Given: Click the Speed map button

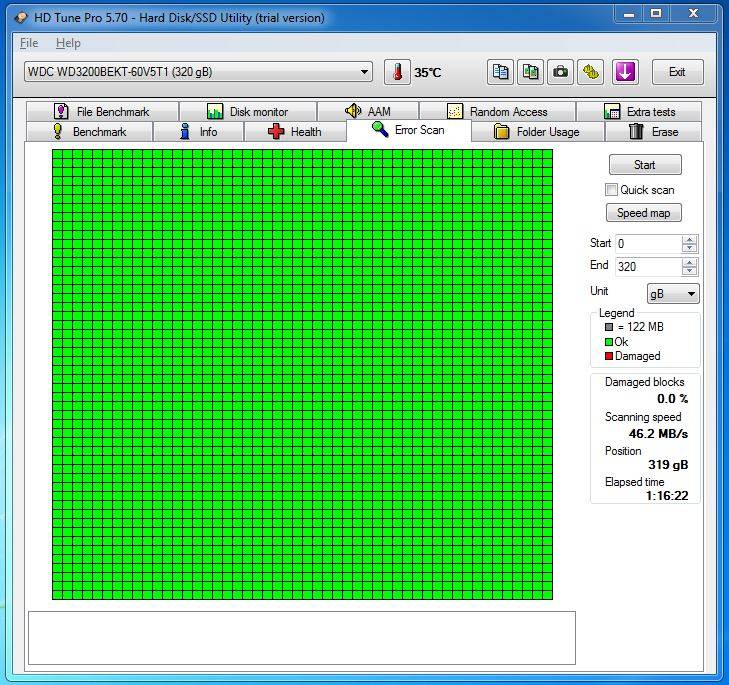Looking at the screenshot, I should (x=644, y=213).
